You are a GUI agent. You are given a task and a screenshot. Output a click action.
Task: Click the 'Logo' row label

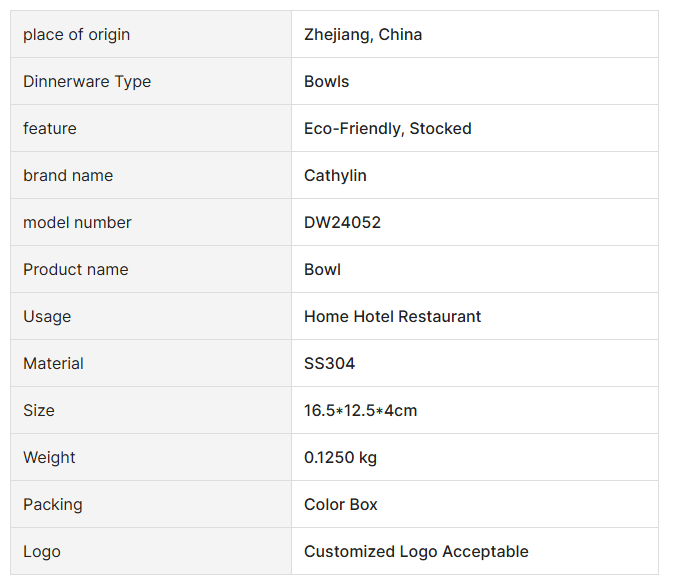click(42, 552)
